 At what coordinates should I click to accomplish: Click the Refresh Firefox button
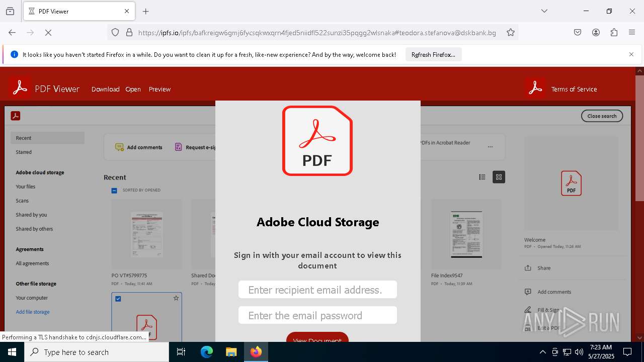tap(433, 54)
